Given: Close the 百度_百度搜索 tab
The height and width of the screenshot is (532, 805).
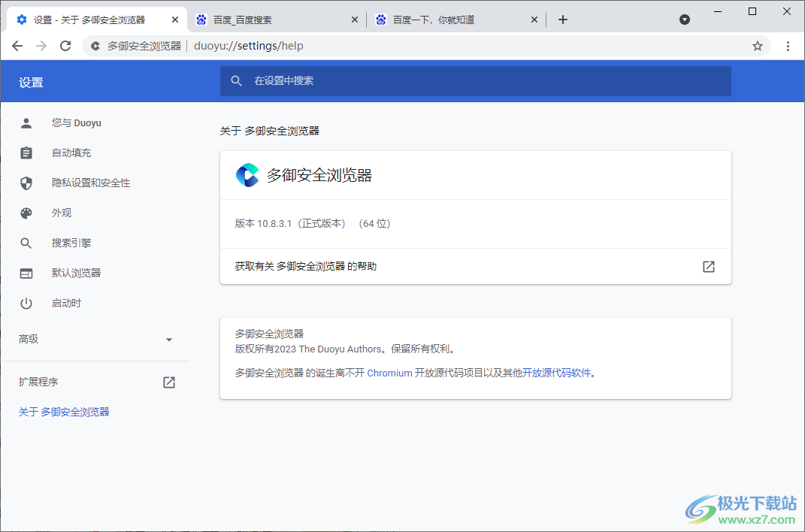Looking at the screenshot, I should [x=354, y=20].
